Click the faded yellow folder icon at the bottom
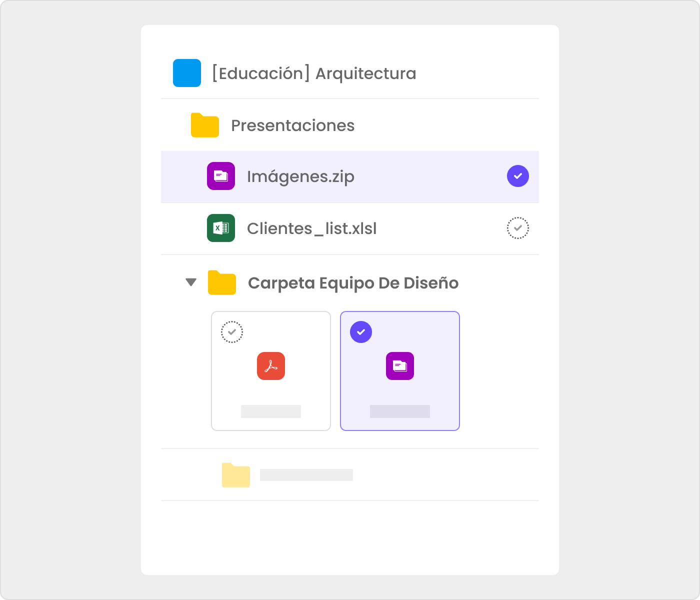This screenshot has height=600, width=700. coord(236,475)
